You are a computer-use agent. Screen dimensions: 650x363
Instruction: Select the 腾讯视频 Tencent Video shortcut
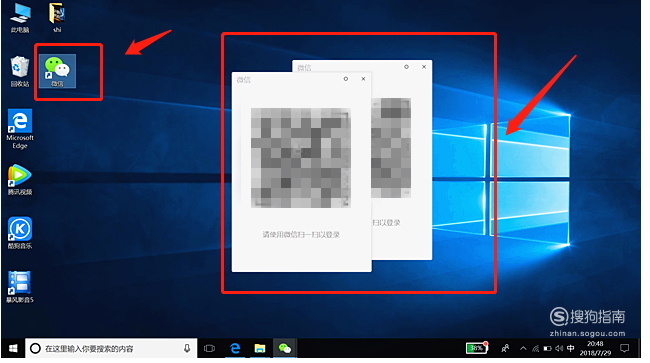tap(20, 179)
